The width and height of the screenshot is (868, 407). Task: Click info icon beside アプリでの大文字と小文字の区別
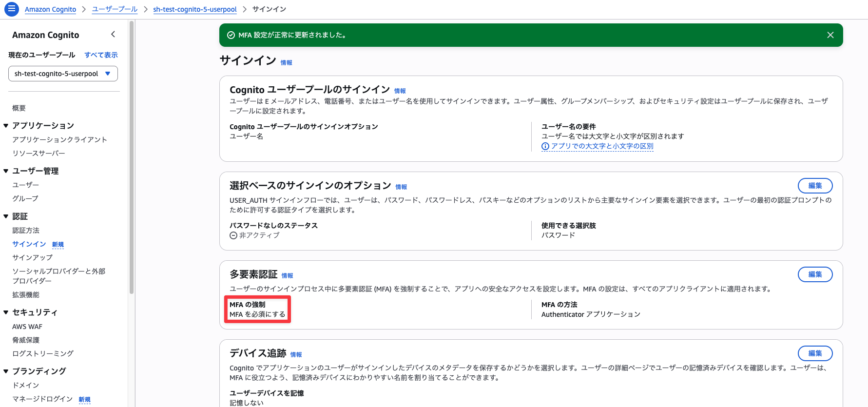(x=545, y=146)
